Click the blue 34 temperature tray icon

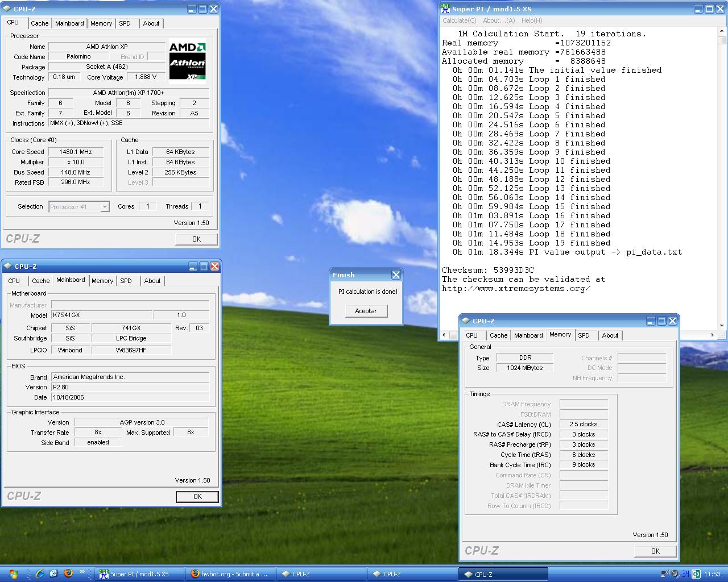tap(685, 574)
